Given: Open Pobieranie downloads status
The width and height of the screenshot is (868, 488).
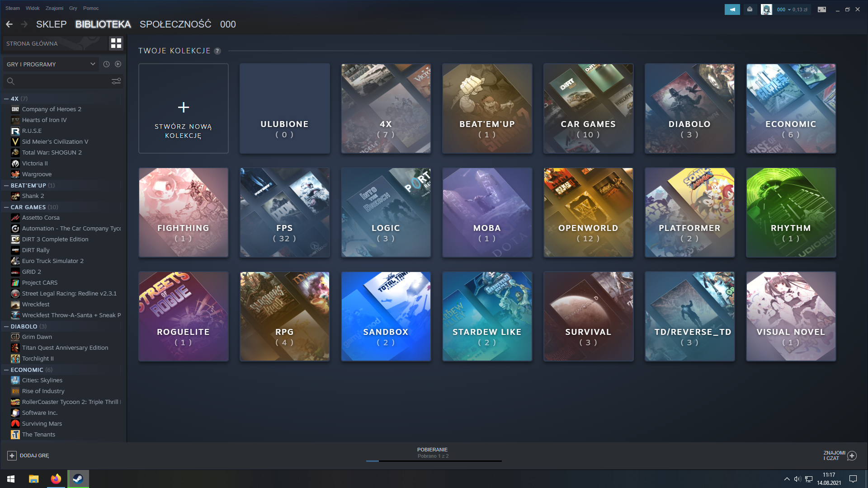Looking at the screenshot, I should click(433, 452).
